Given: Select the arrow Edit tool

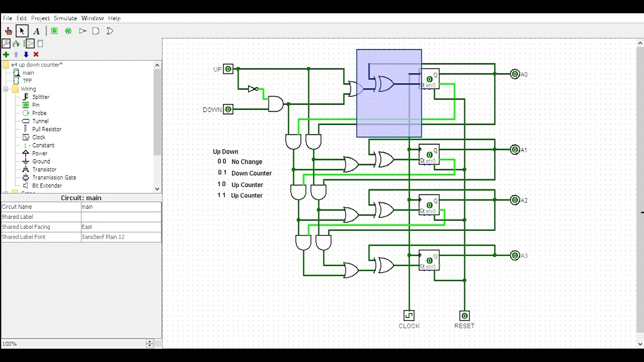Looking at the screenshot, I should [x=22, y=31].
